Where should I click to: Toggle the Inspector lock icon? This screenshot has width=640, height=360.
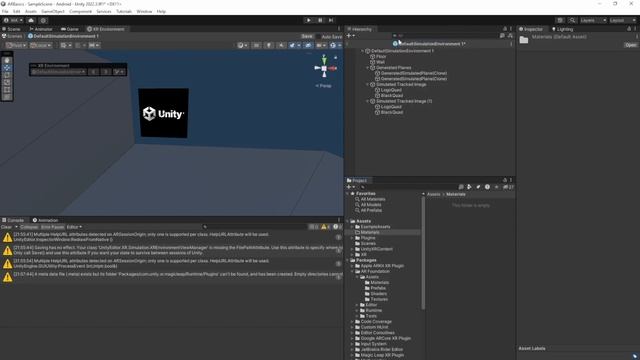pyautogui.click(x=629, y=29)
